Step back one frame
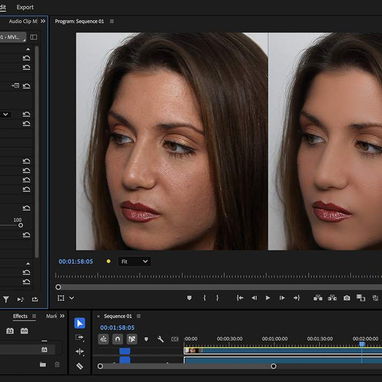 point(254,298)
